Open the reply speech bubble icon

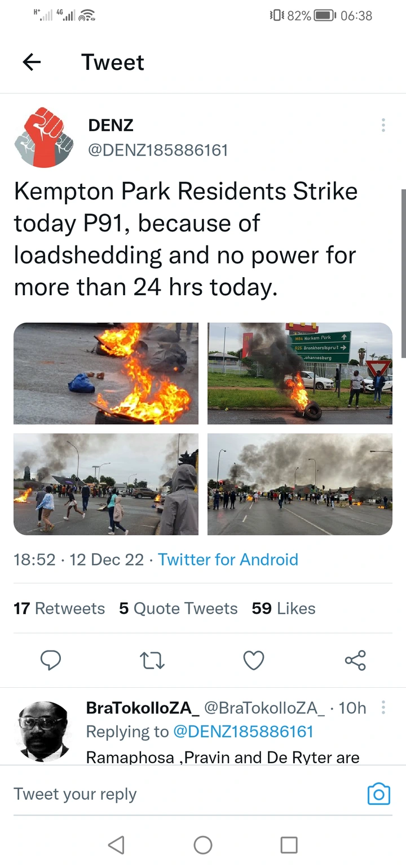tap(51, 660)
